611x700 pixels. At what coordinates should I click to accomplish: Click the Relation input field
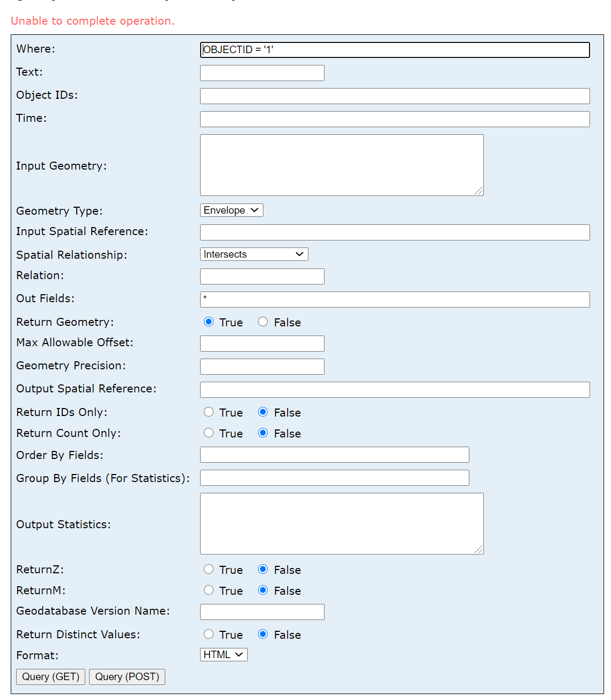pyautogui.click(x=262, y=276)
